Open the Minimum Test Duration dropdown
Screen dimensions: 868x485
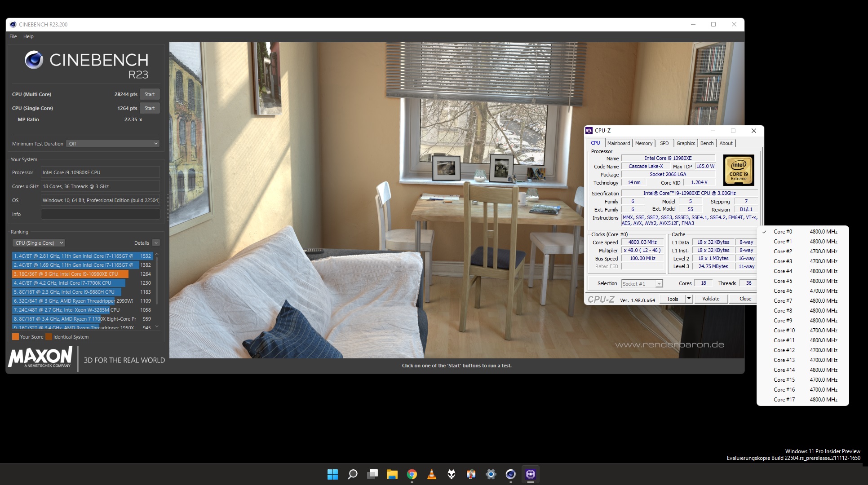[x=113, y=144]
